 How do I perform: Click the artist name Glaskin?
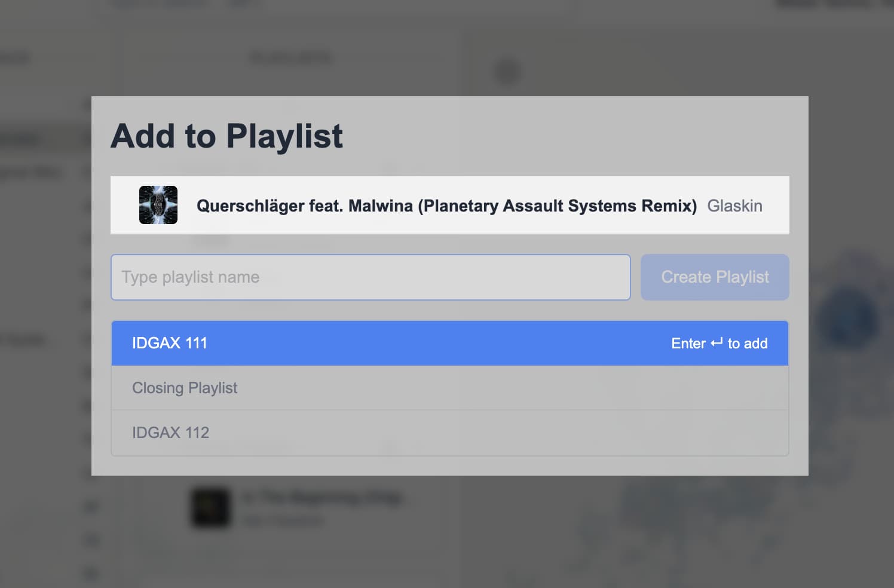point(735,206)
